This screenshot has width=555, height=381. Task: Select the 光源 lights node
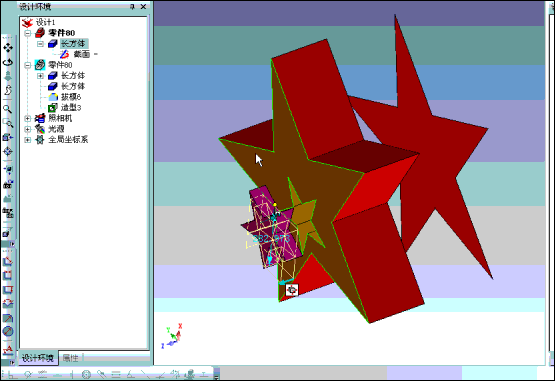coord(56,129)
